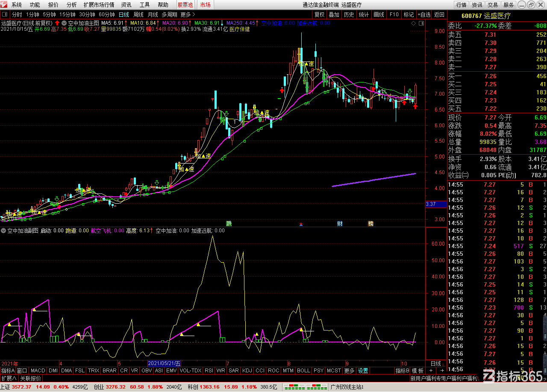The height and width of the screenshot is (392, 547).
Task: Click the 统计 toolbar button
Action: [364, 14]
